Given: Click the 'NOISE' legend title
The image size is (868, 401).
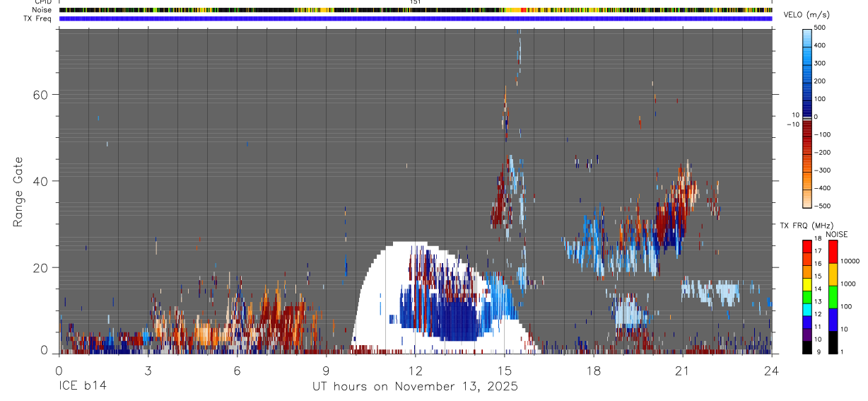Looking at the screenshot, I should pos(836,234).
